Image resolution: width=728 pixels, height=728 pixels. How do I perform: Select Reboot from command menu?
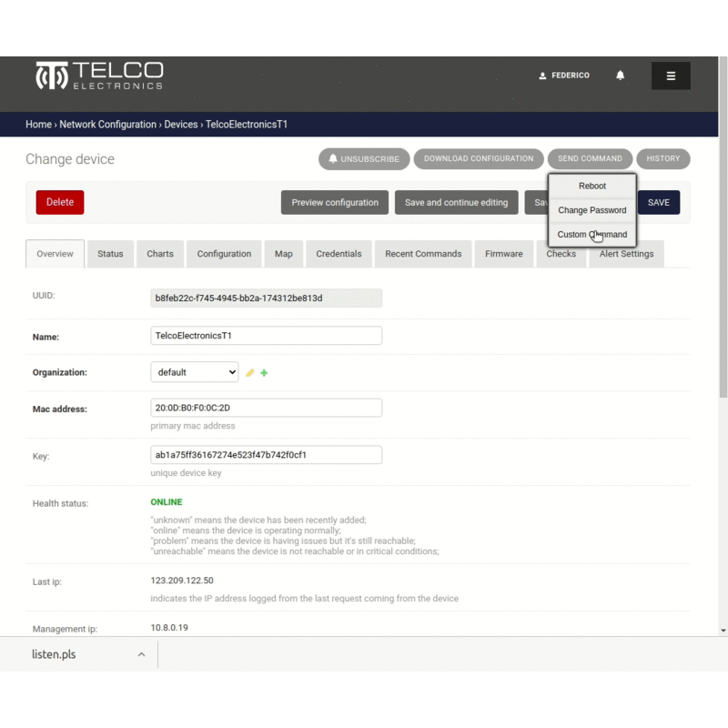(592, 186)
